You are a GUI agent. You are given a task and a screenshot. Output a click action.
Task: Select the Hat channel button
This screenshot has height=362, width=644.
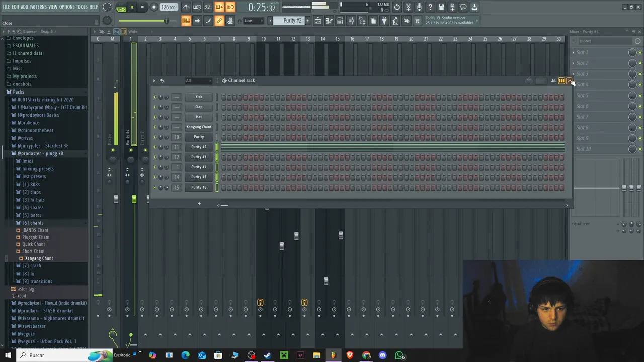pos(199,117)
